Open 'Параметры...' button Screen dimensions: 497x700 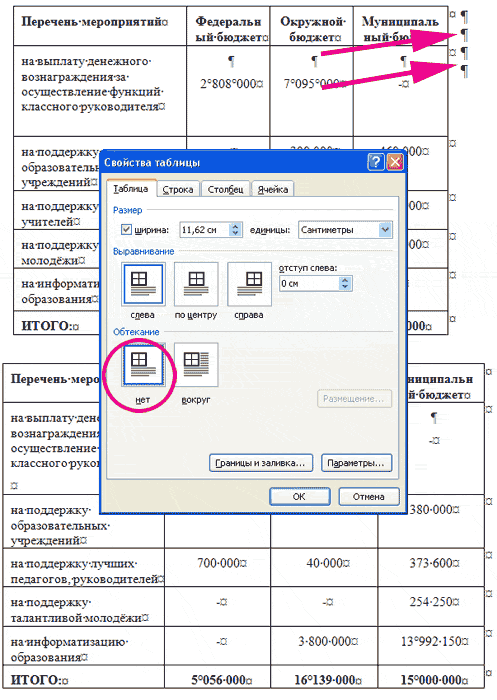(356, 463)
